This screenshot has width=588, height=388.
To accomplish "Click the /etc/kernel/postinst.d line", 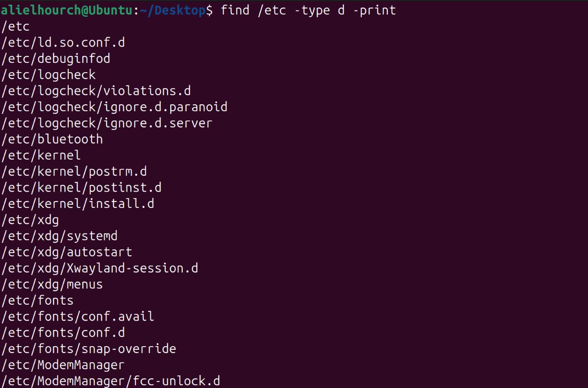I will (81, 187).
